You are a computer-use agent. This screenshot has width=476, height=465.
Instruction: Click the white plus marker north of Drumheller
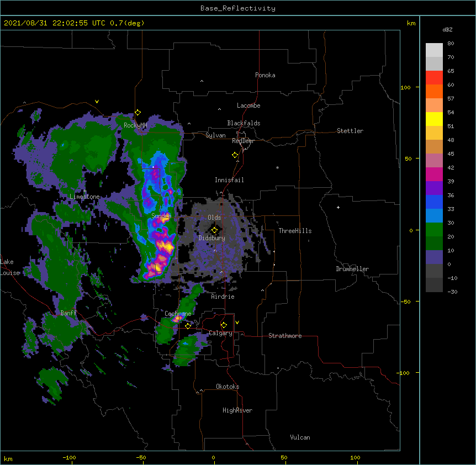click(x=338, y=207)
